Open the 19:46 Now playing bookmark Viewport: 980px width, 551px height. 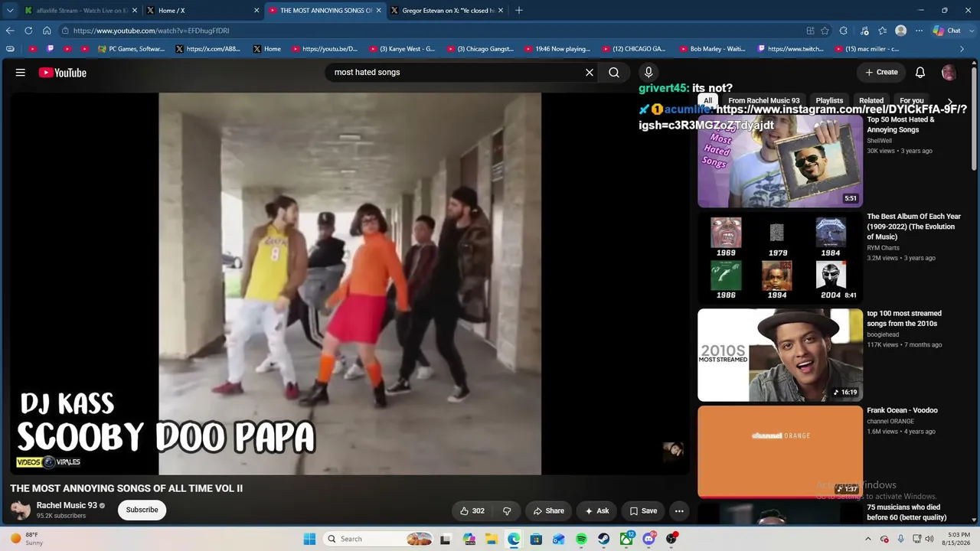(557, 49)
